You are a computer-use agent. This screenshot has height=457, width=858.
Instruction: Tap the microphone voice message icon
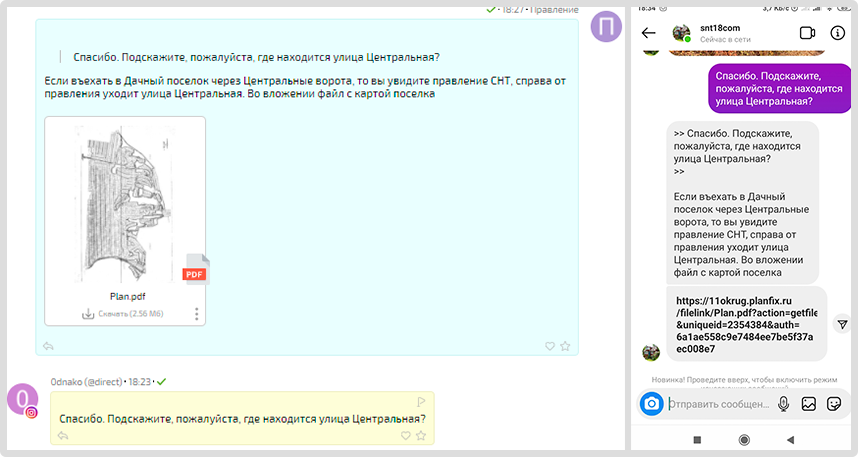(784, 404)
